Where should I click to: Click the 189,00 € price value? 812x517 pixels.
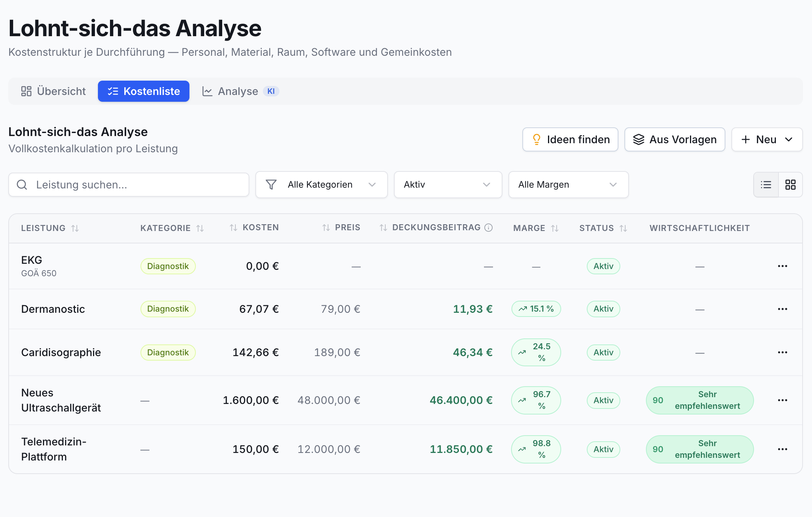click(337, 352)
